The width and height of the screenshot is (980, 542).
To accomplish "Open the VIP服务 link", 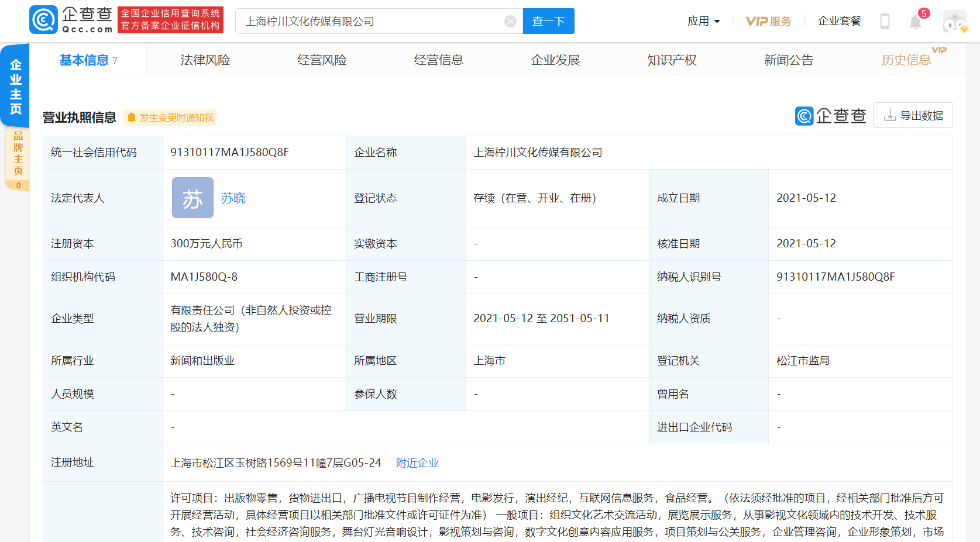I will (768, 22).
